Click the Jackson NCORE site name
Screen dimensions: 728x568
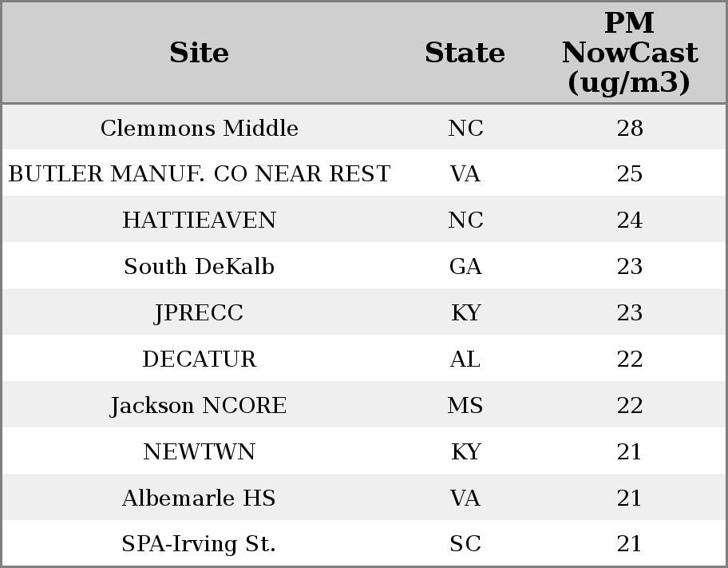[x=200, y=406]
